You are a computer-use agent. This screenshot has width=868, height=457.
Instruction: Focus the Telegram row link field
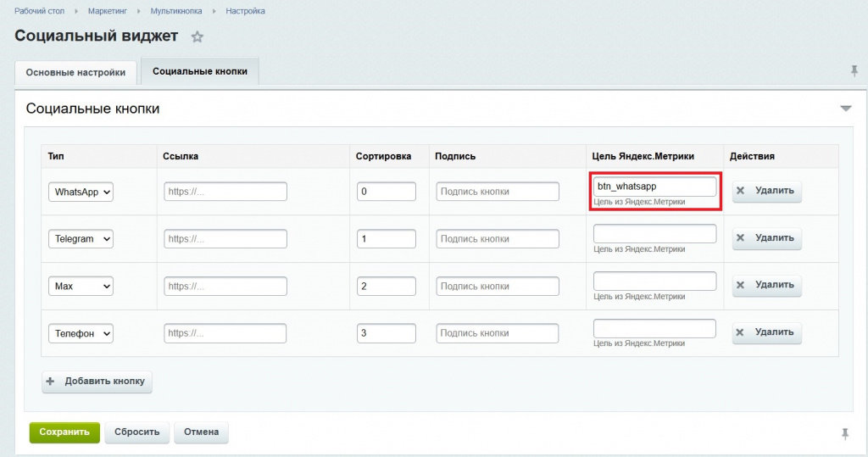point(225,239)
